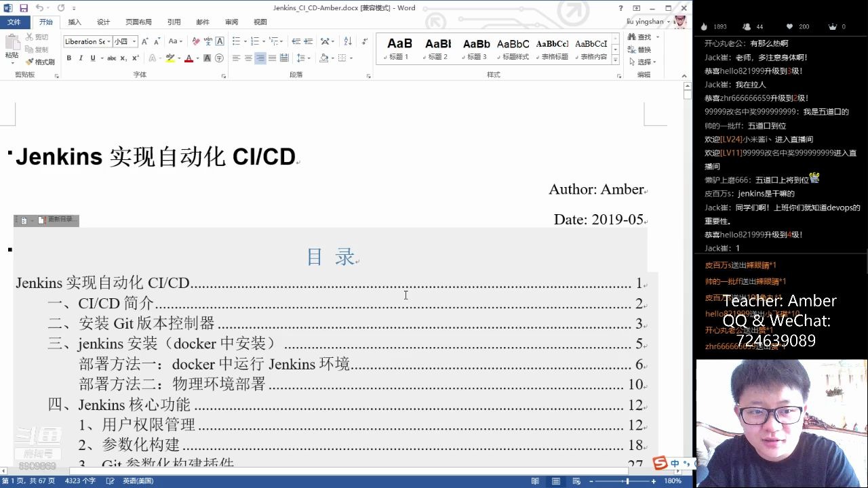
Task: Toggle italic formatting
Action: tap(81, 58)
